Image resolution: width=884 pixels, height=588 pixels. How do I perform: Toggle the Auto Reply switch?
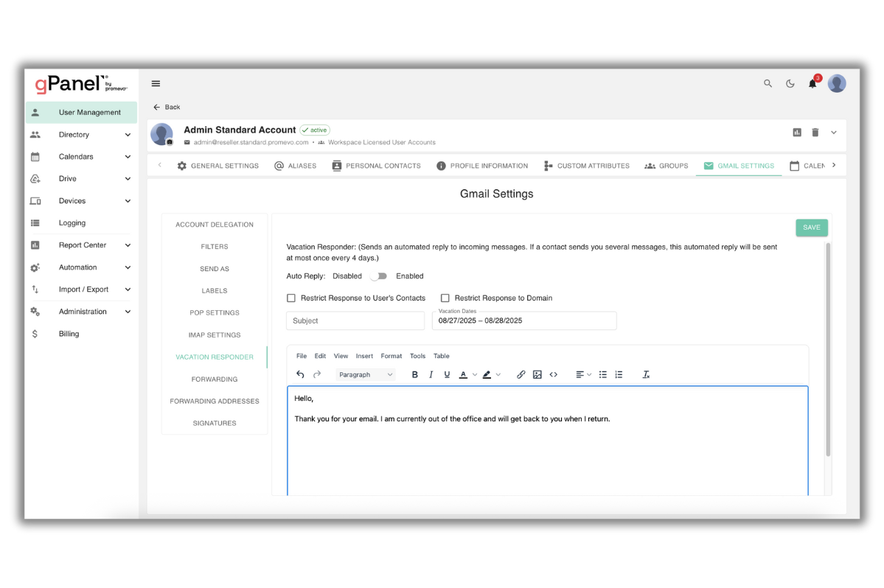pyautogui.click(x=378, y=276)
